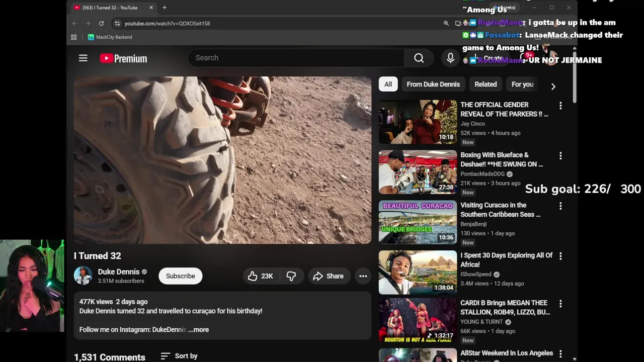Click in the YouTube Search field

[297, 58]
